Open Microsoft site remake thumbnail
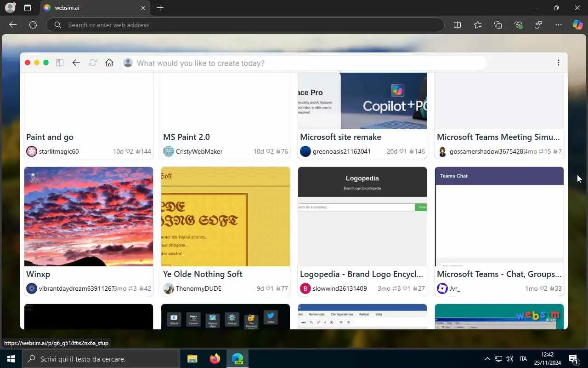588x368 pixels. [x=362, y=101]
